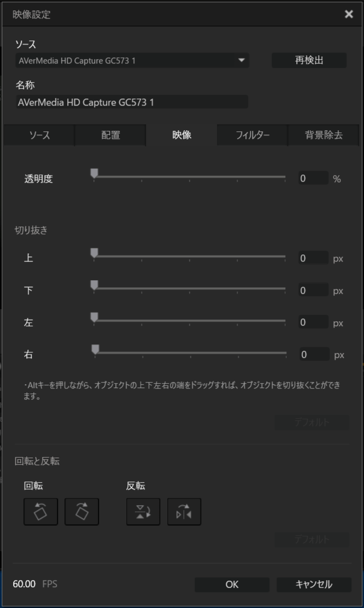Image resolution: width=364 pixels, height=608 pixels.
Task: Switch to the 配置 tab
Action: pyautogui.click(x=110, y=135)
